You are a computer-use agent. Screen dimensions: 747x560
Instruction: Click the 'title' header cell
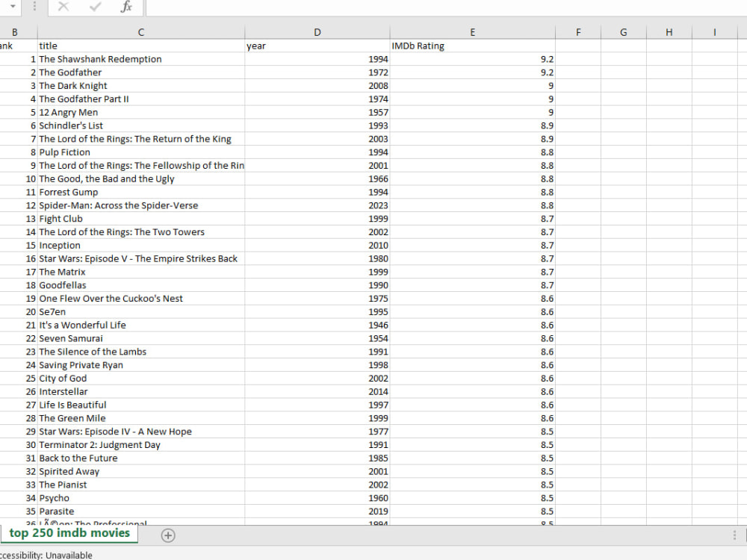coord(141,46)
